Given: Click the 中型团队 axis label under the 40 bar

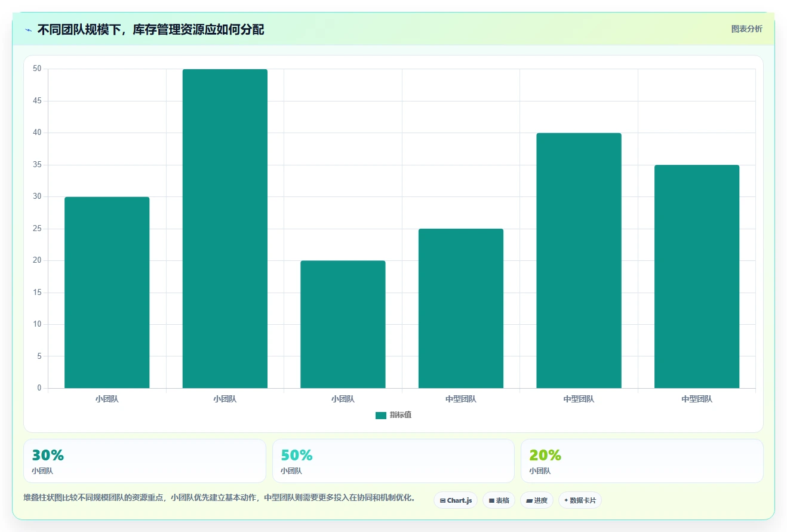Looking at the screenshot, I should [579, 399].
